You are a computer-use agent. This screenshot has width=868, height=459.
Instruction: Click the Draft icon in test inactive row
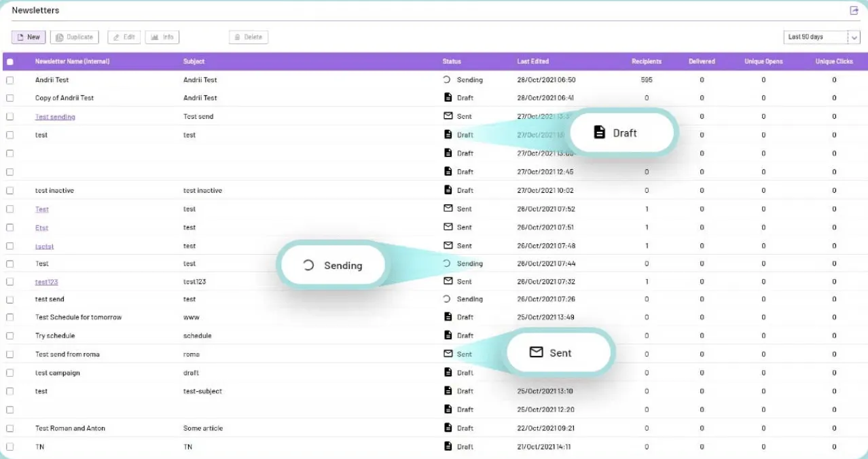pos(448,189)
